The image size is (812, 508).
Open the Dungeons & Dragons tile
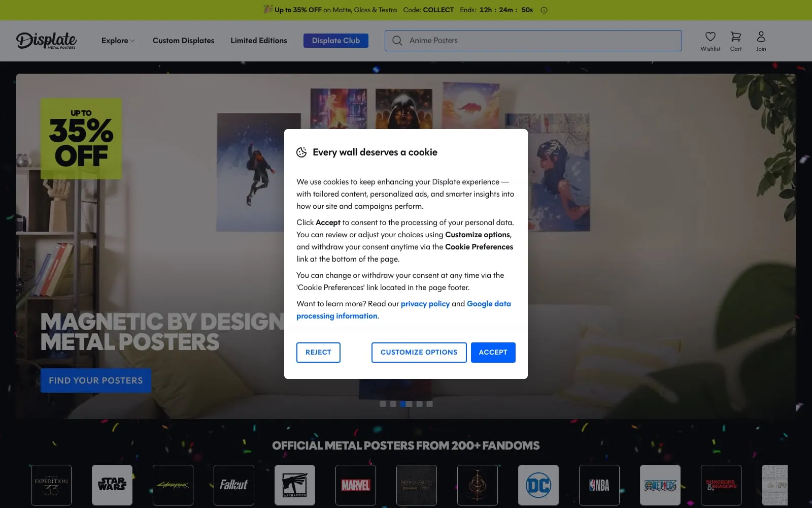click(721, 485)
